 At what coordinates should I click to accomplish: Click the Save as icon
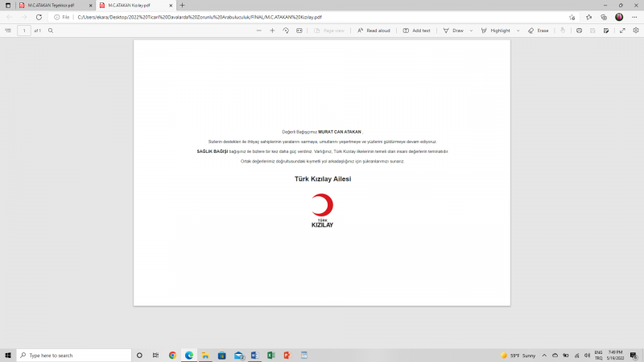[606, 31]
